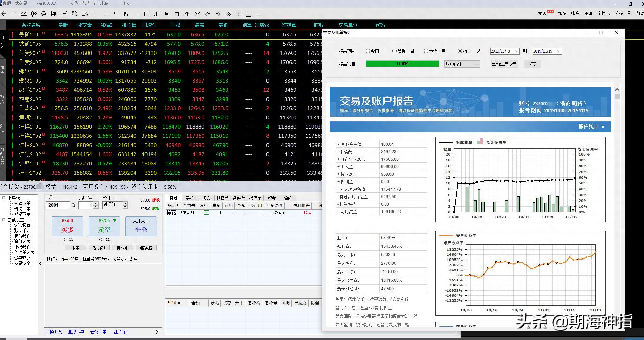Click the i2001 contract code input field
Screen dimensions: 644x340
click(x=58, y=205)
